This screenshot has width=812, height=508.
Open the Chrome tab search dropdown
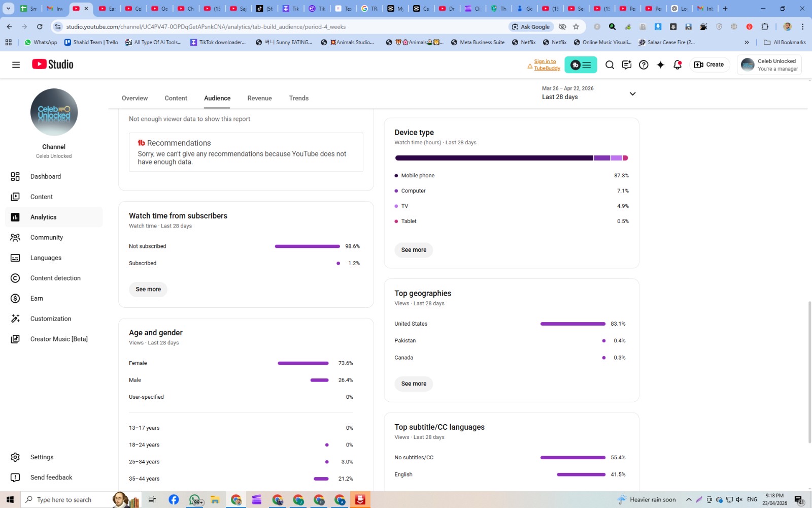(x=9, y=9)
